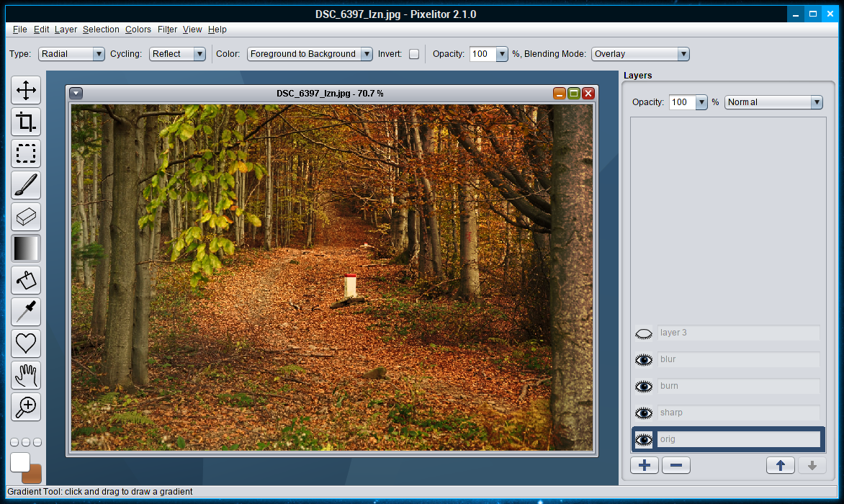Screen dimensions: 844x504
Task: Select the sharp layer name
Action: 739,413
